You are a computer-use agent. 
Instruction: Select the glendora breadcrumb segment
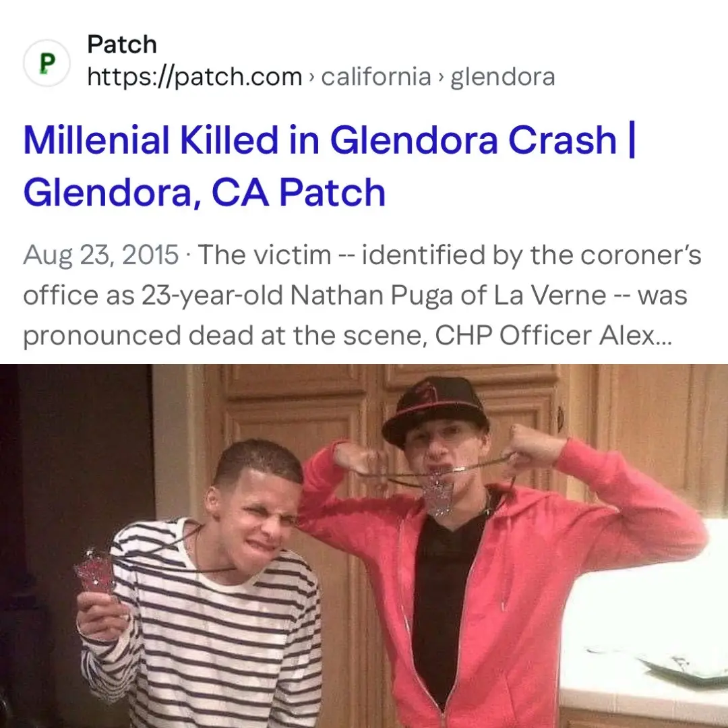503,77
